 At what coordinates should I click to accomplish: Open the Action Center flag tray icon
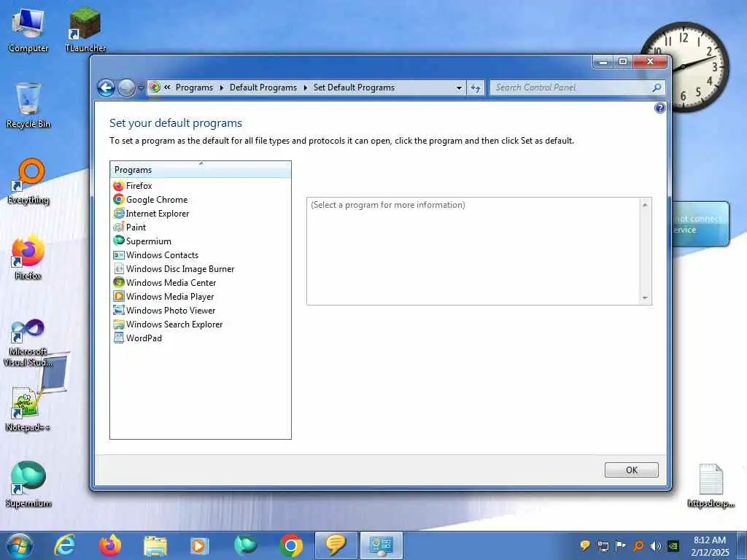pos(620,546)
